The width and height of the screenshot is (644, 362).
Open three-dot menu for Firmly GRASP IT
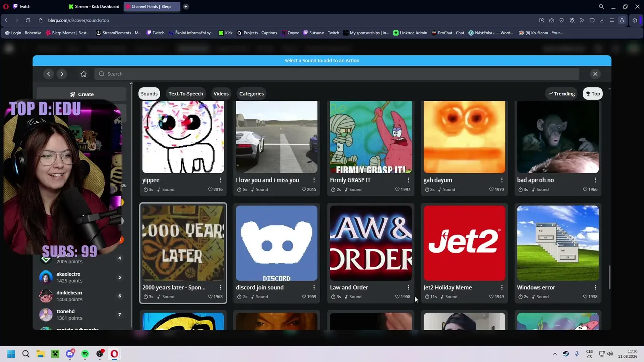tap(408, 180)
